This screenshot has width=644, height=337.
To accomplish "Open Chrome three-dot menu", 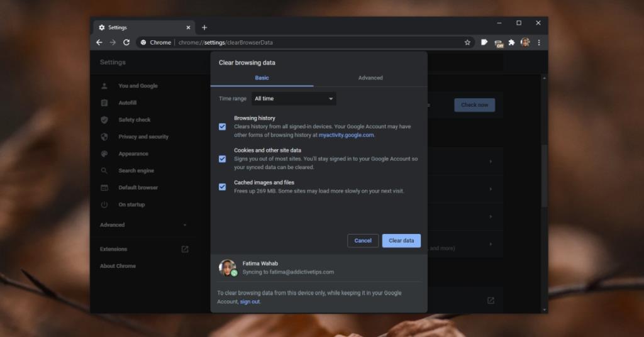I will (539, 42).
